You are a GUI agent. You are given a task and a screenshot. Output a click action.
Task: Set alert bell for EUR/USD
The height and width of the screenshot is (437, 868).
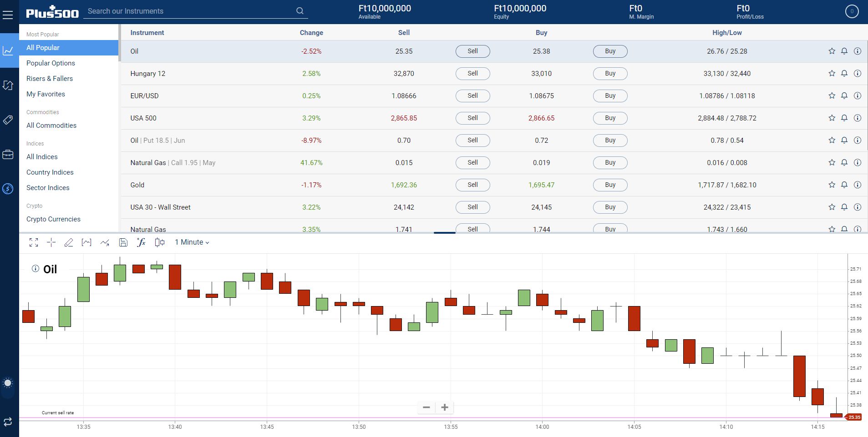click(844, 96)
